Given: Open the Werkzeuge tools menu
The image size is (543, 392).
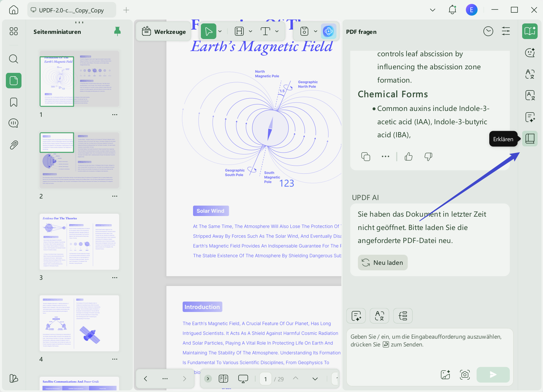Looking at the screenshot, I should coord(164,32).
